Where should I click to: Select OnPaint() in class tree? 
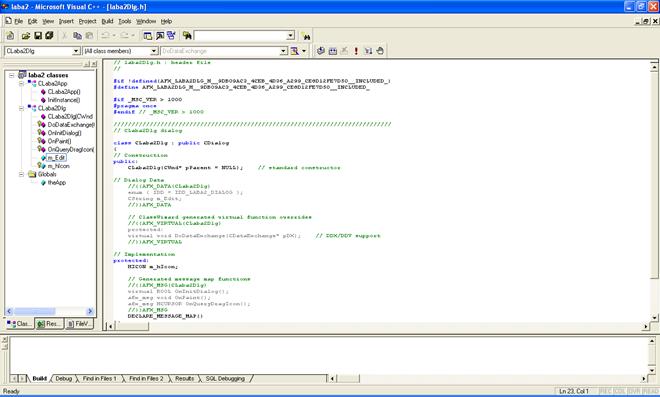click(x=59, y=141)
